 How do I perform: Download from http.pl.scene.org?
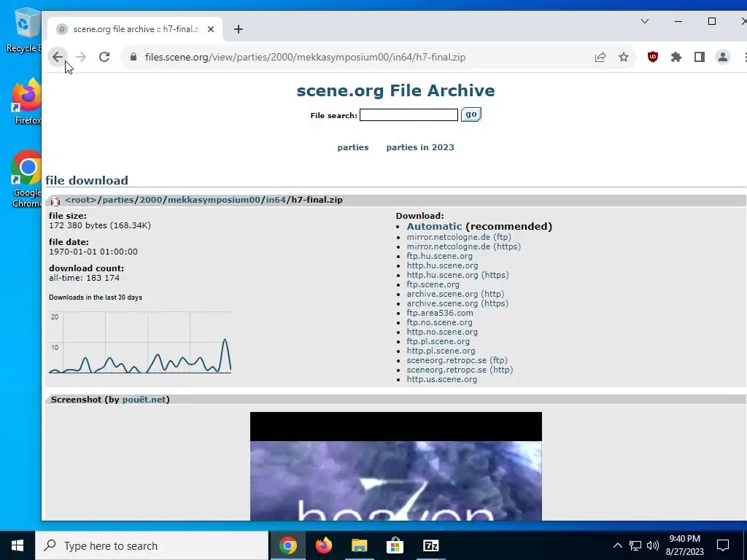pyautogui.click(x=441, y=351)
